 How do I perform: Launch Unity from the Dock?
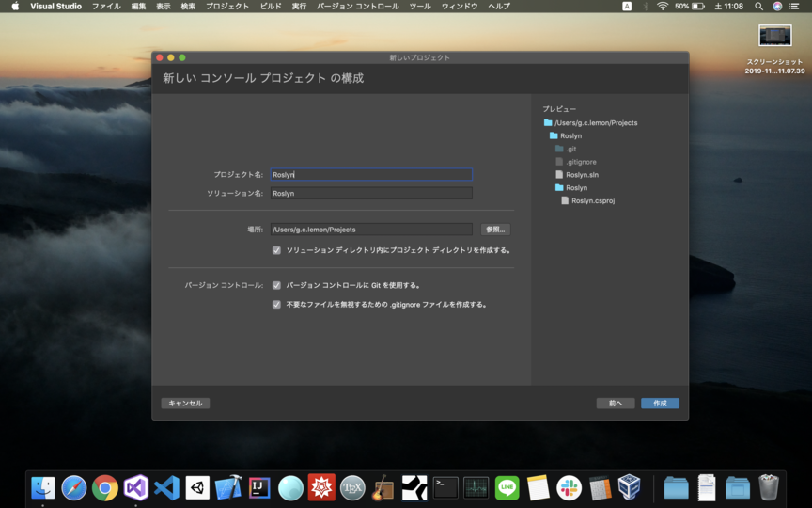click(197, 488)
